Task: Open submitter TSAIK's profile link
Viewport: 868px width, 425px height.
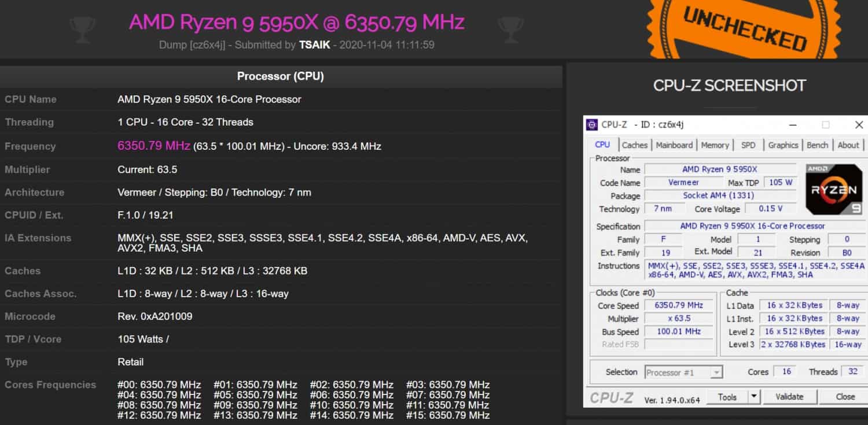Action: 314,45
